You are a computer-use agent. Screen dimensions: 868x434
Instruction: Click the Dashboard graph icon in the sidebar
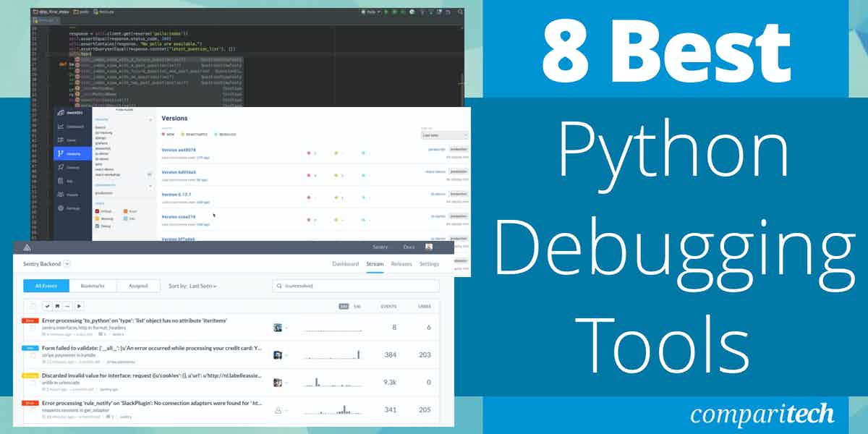pyautogui.click(x=60, y=124)
